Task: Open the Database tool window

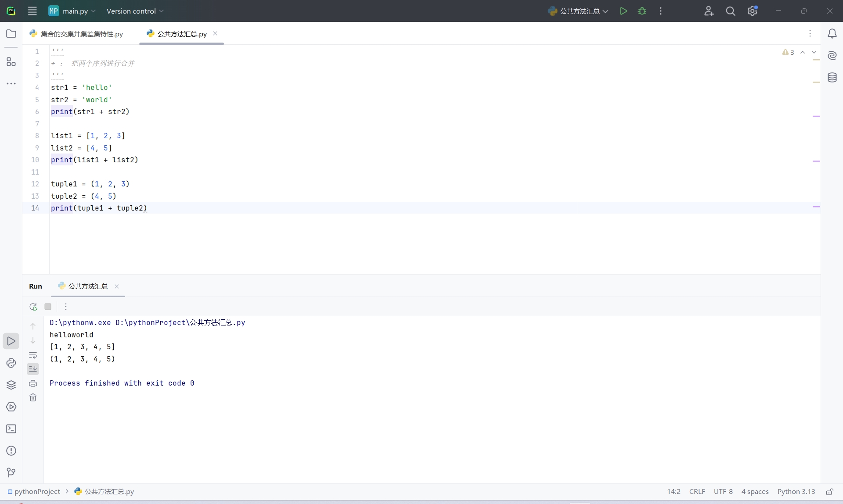Action: 832,78
